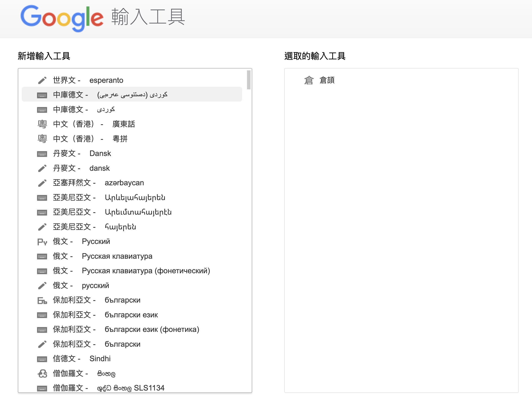Viewport: 532px width, 410px height.
Task: Click the Sindhi keyboard icon
Action: (x=42, y=359)
